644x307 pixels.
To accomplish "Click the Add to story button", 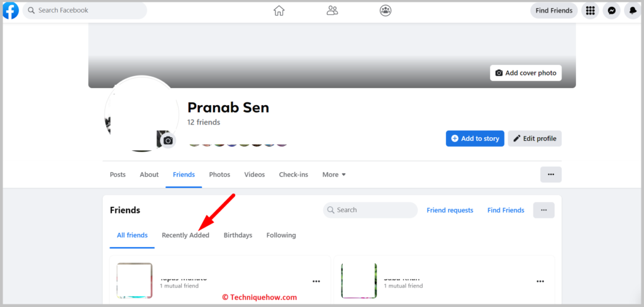I will coord(475,138).
